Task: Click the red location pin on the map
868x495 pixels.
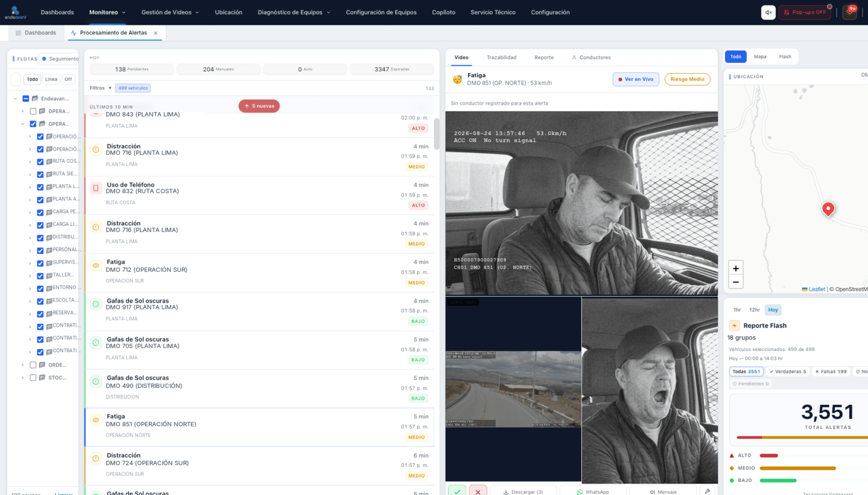Action: [828, 209]
